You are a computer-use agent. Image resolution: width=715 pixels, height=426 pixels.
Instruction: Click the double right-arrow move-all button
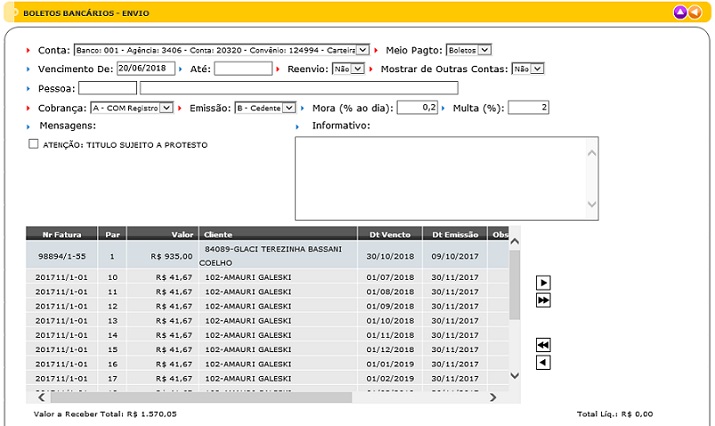[x=543, y=300]
